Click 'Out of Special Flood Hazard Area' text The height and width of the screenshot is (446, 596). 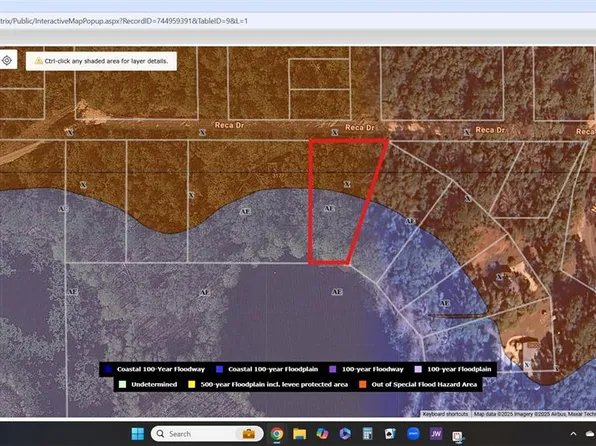424,384
